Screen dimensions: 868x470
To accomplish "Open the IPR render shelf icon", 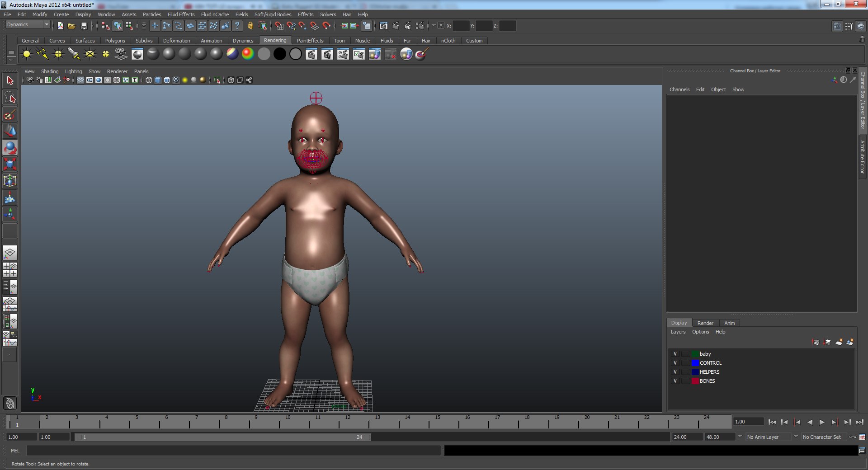I will (327, 54).
